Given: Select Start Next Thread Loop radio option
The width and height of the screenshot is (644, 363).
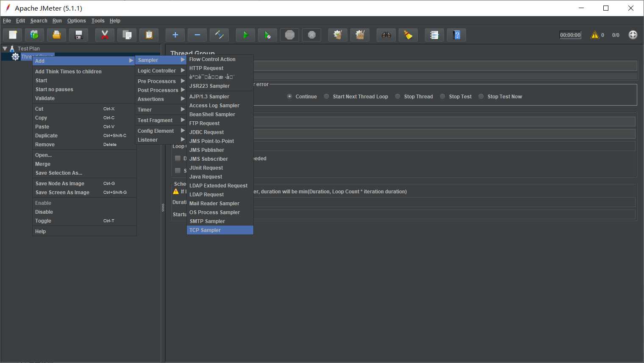Looking at the screenshot, I should (327, 97).
